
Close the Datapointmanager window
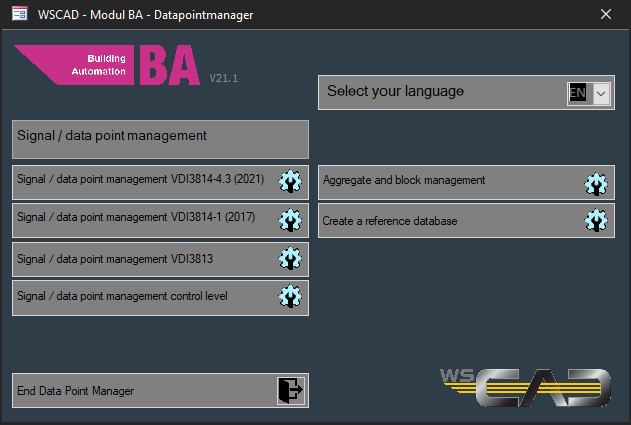[605, 14]
